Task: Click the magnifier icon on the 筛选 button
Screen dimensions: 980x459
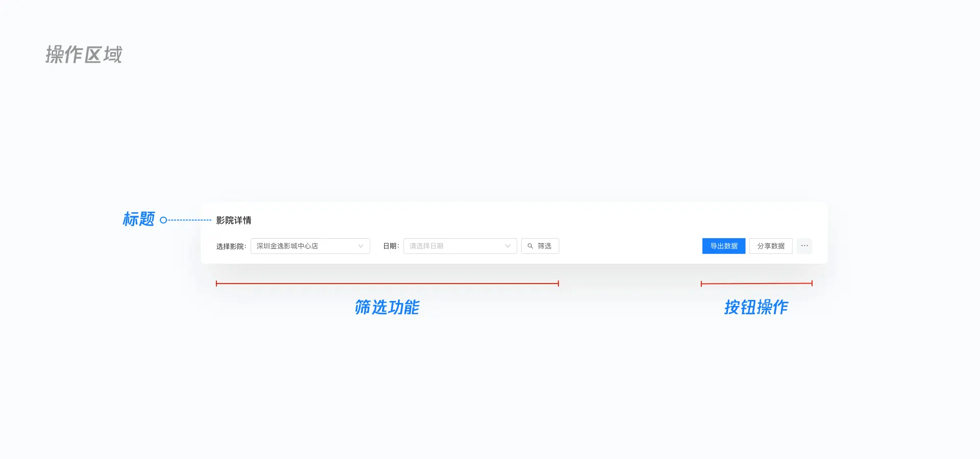Action: [x=530, y=246]
